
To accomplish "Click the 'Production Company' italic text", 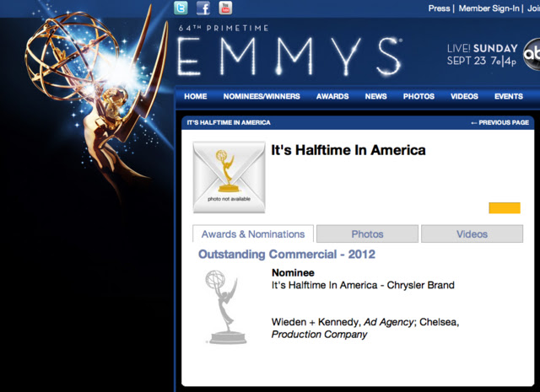I will pyautogui.click(x=319, y=334).
